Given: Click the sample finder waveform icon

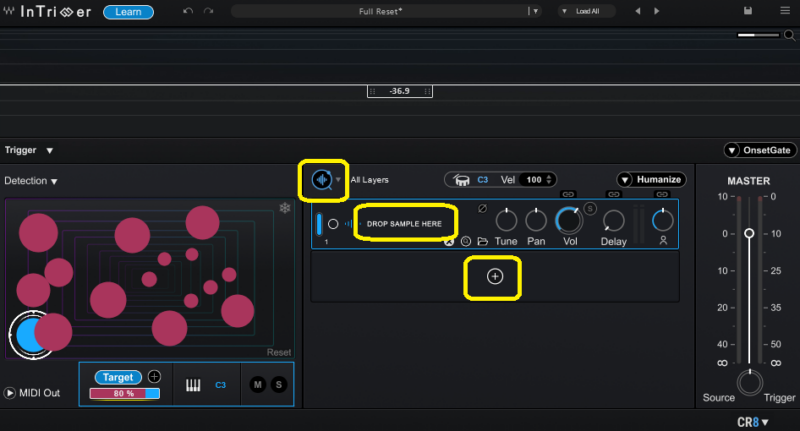Looking at the screenshot, I should point(321,180).
